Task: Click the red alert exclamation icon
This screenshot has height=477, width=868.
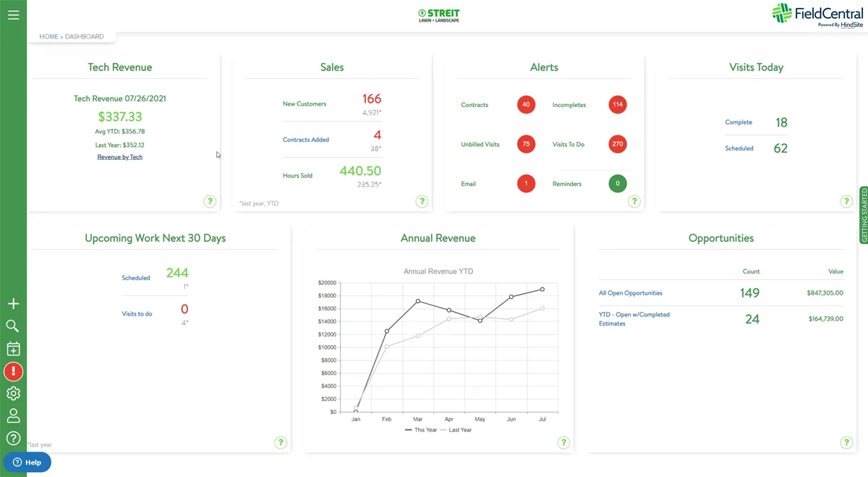Action: coord(13,371)
